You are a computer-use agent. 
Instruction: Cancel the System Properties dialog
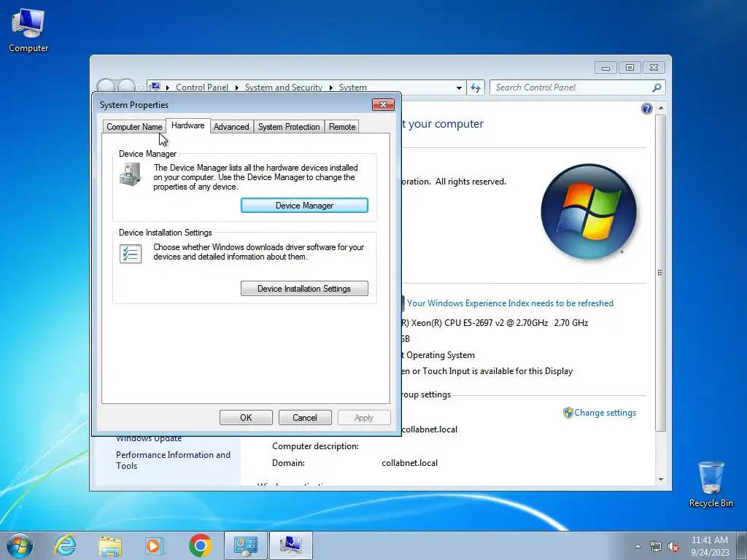[x=305, y=418]
